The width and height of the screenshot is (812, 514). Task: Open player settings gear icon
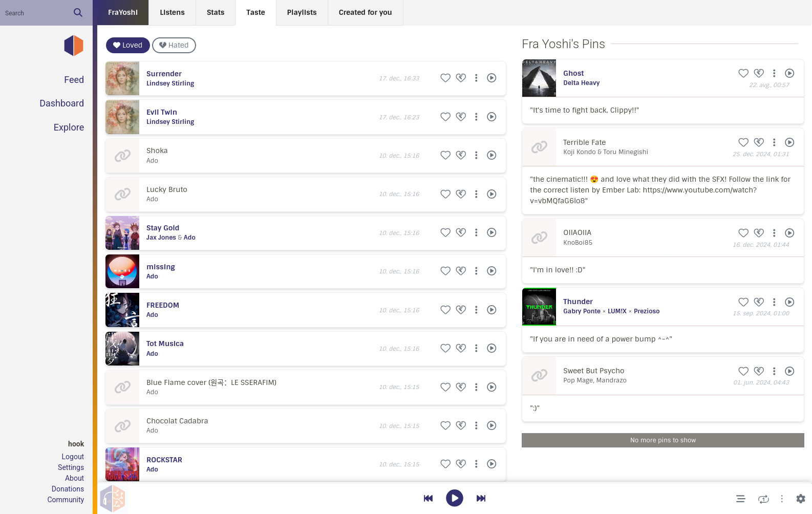[801, 499]
